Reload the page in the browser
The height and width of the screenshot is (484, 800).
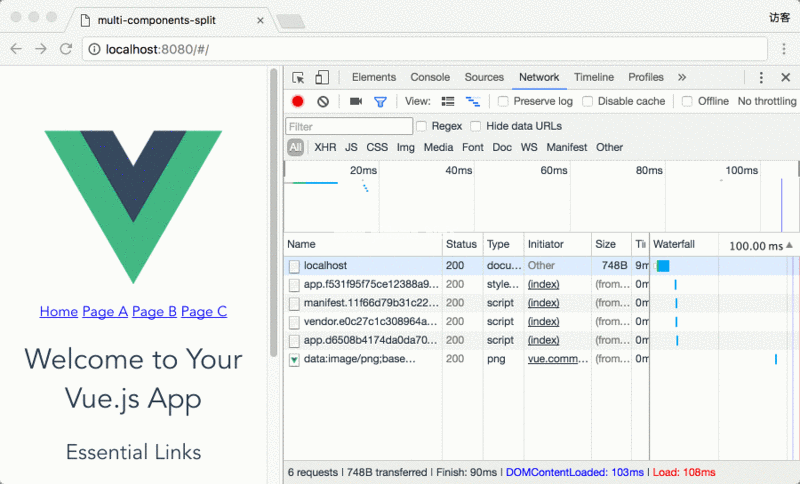click(x=66, y=49)
